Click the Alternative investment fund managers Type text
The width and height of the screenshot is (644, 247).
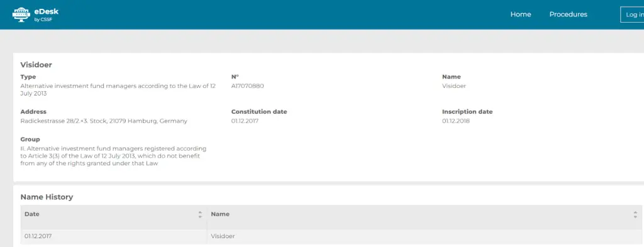[118, 90]
